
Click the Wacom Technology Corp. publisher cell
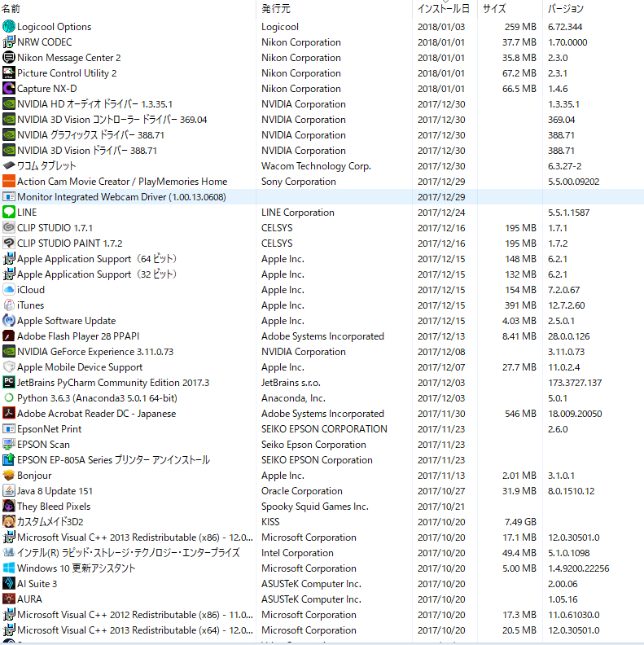click(x=316, y=166)
